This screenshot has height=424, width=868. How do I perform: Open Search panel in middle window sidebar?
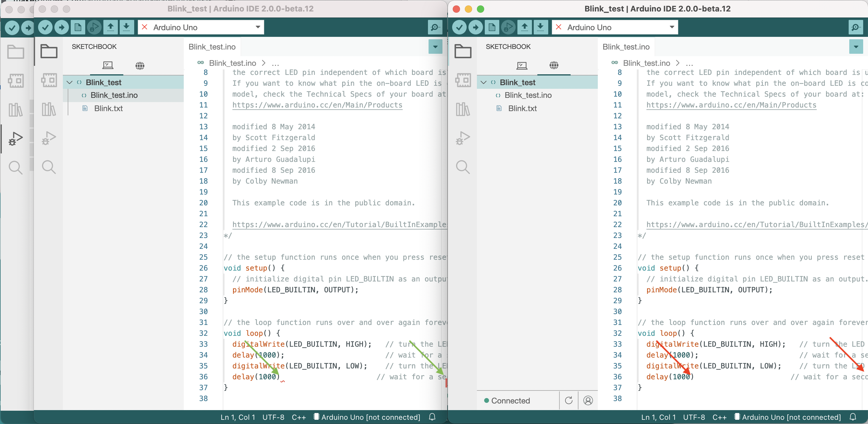[x=49, y=167]
